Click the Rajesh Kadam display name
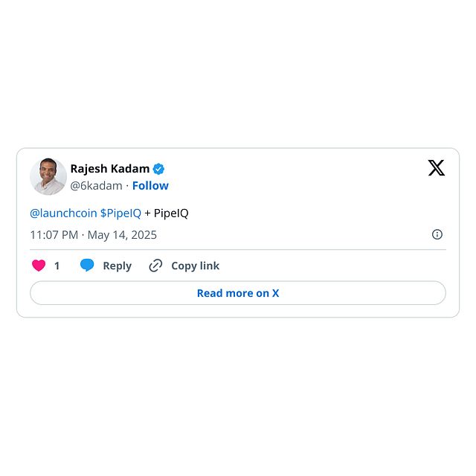Image resolution: width=476 pixels, height=476 pixels. coord(110,169)
